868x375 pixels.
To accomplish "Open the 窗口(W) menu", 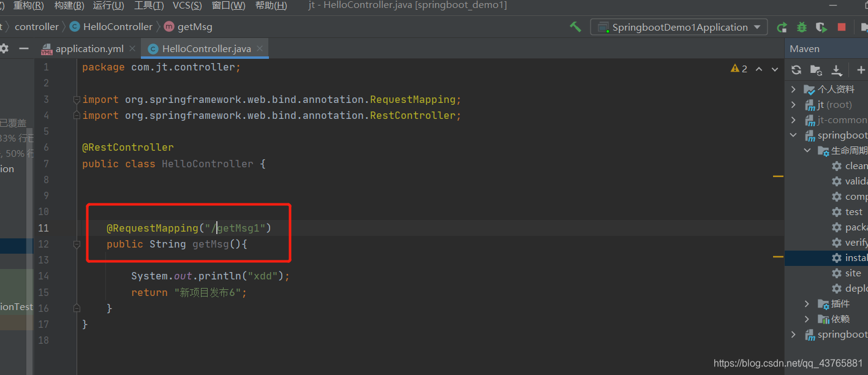I will (228, 6).
